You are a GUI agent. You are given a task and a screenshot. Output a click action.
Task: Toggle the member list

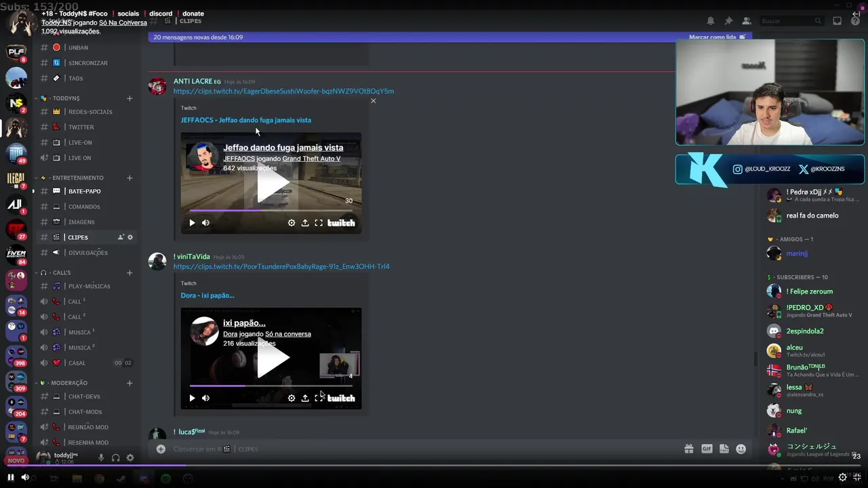747,21
